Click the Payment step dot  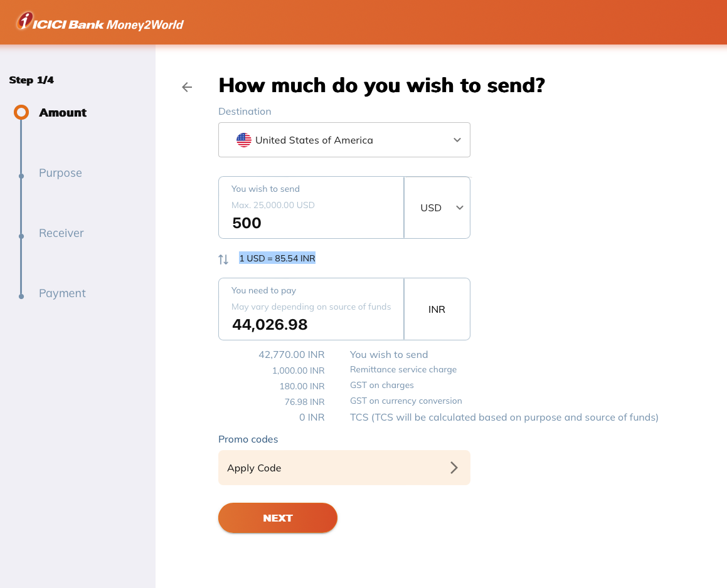tap(21, 297)
